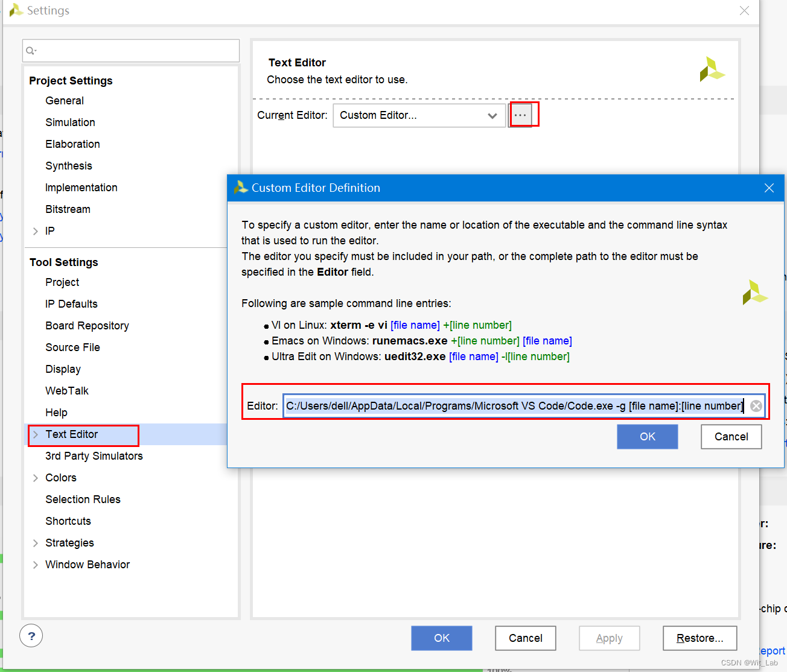Confirm with OK in Custom Editor dialog
This screenshot has width=787, height=672.
point(648,437)
